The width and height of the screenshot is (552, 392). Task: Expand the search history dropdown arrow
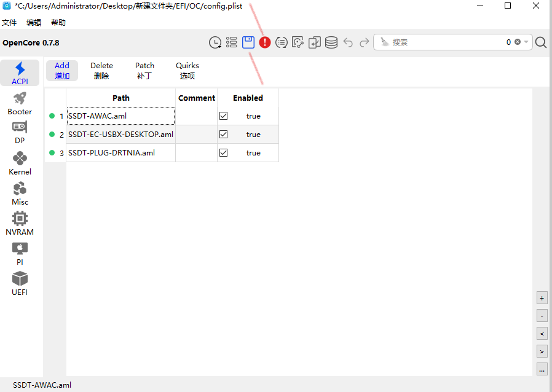526,42
